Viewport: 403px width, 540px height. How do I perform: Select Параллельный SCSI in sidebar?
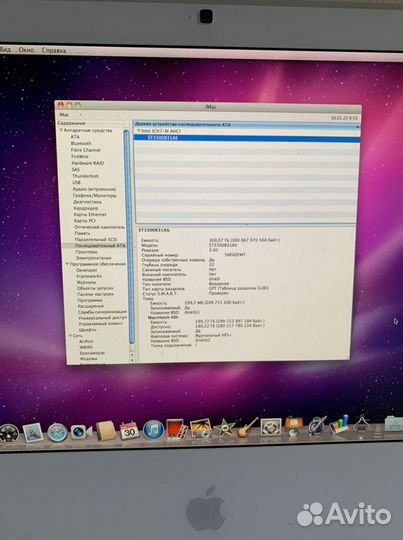coord(96,239)
